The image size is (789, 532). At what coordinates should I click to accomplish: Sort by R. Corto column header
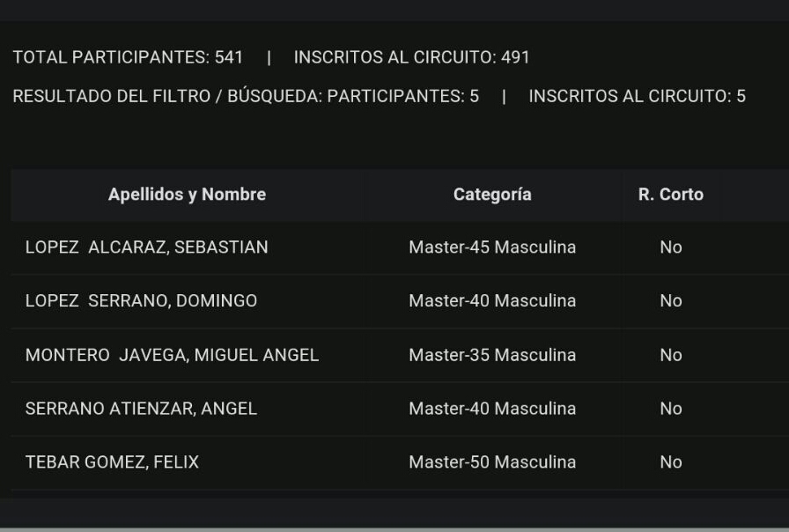click(x=671, y=195)
